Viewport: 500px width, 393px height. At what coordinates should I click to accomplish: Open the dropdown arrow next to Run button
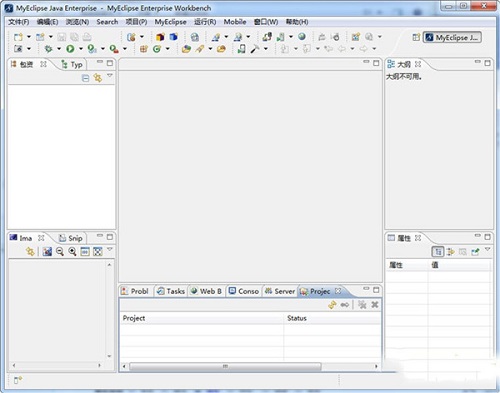[x=81, y=49]
